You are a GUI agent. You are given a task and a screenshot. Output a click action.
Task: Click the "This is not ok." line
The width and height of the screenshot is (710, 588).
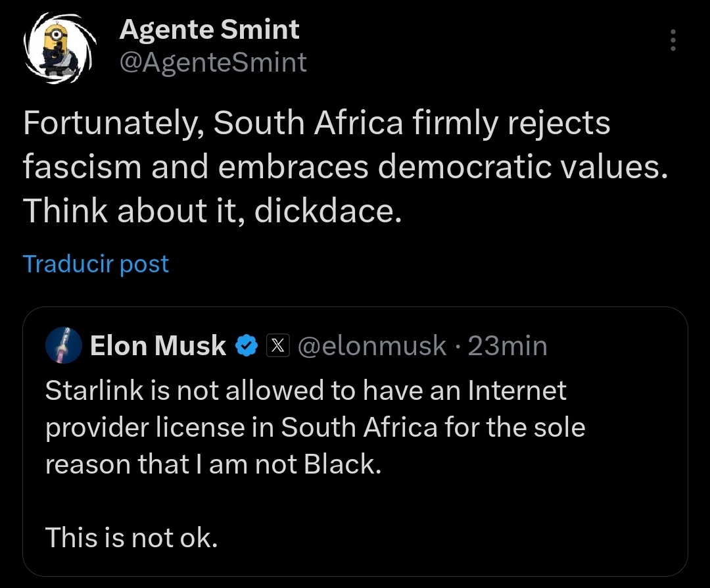coord(131,539)
